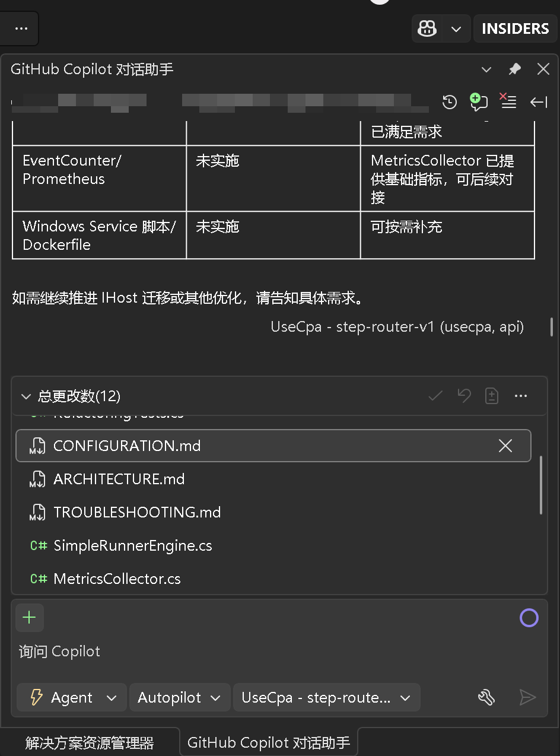Click the 如需继续推进 IHost 迁移 message text
The height and width of the screenshot is (756, 560).
(188, 298)
